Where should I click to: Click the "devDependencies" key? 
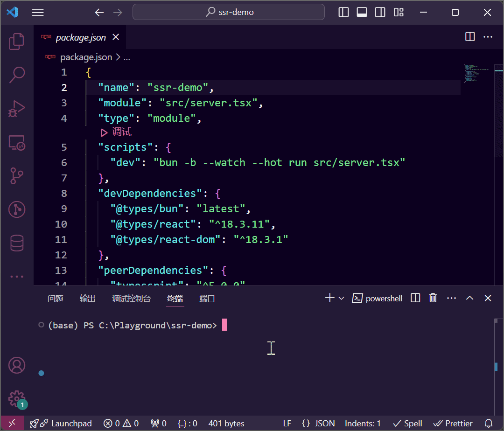click(x=150, y=193)
